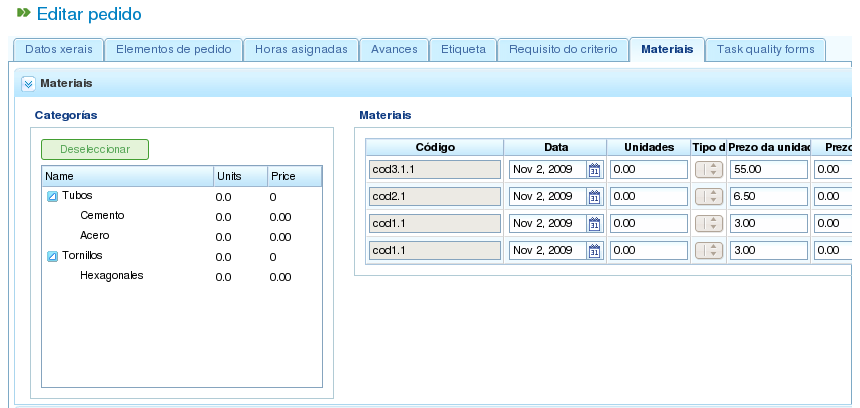Open calendar picker for cod2.1 date
The height and width of the screenshot is (408, 860).
point(594,197)
